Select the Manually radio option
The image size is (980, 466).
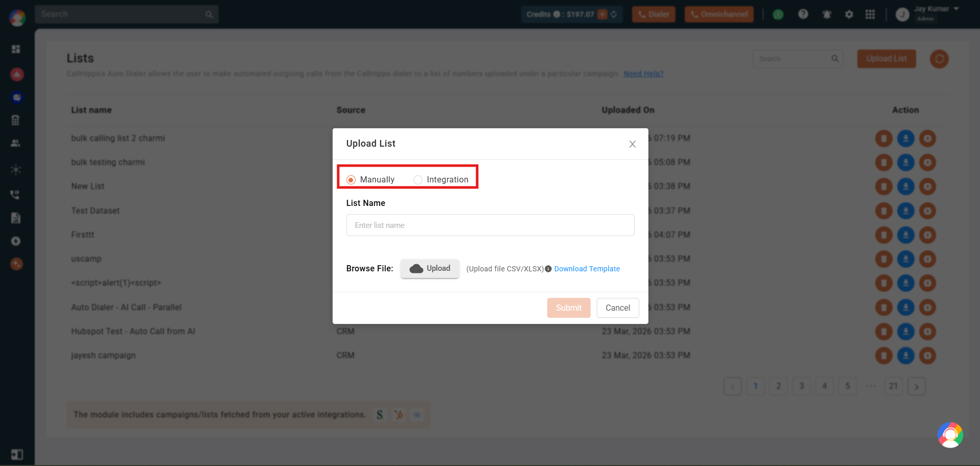pyautogui.click(x=351, y=180)
